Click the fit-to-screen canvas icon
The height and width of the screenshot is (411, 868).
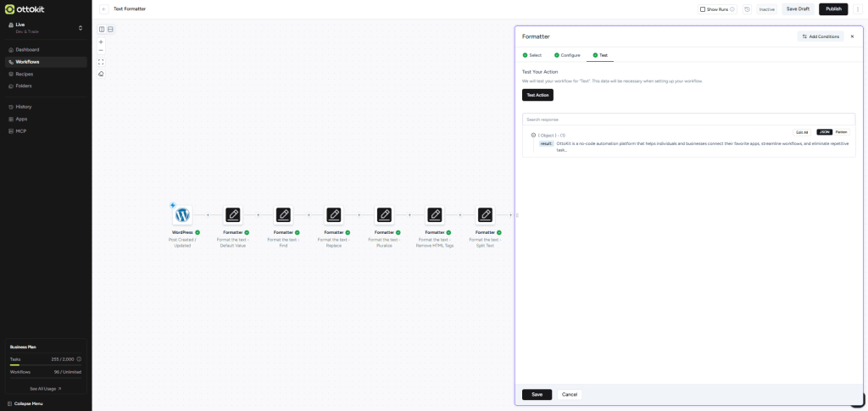(101, 62)
